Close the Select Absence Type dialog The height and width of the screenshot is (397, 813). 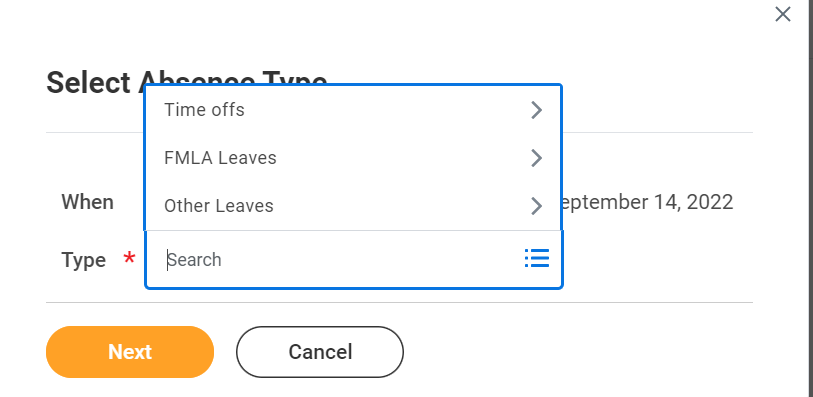(x=782, y=14)
